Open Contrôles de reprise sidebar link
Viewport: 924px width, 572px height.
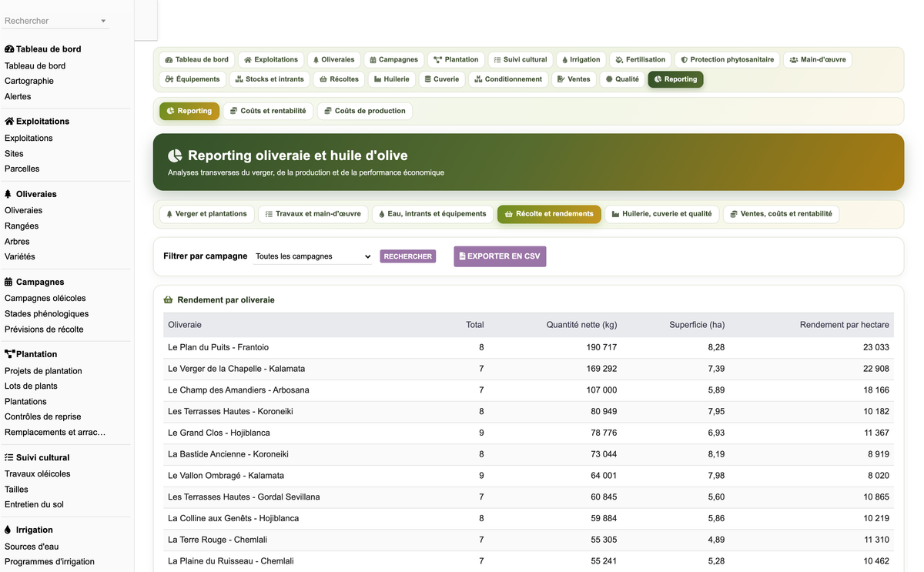tap(43, 416)
